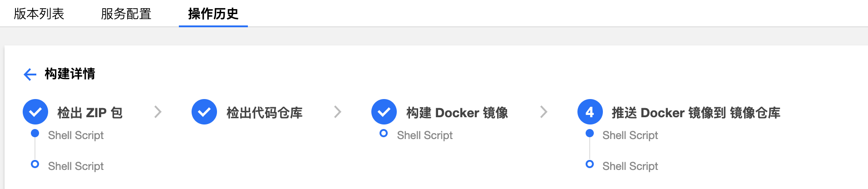This screenshot has width=868, height=189.
Task: Click the 构建 Docker 镜像 checkmark circle
Action: [384, 112]
